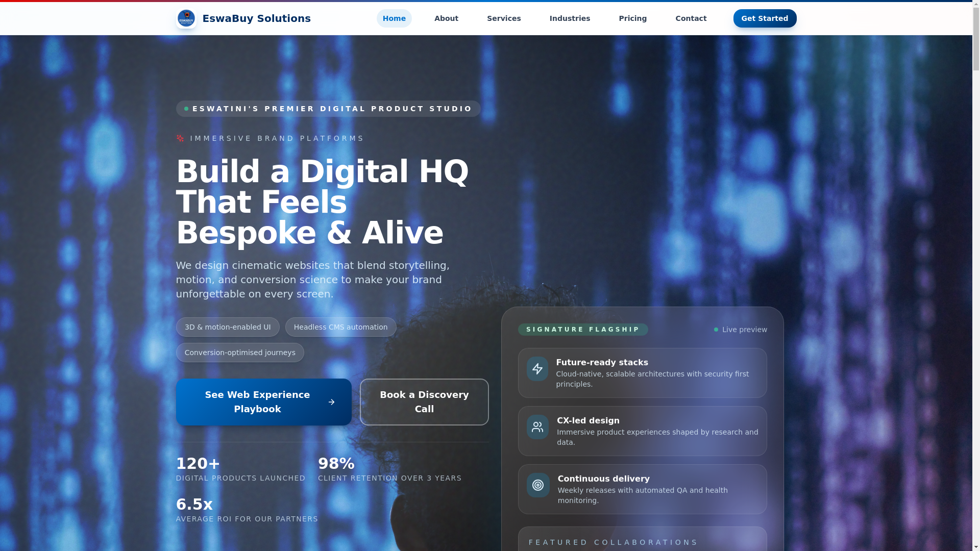Go to the Contact page

[691, 18]
